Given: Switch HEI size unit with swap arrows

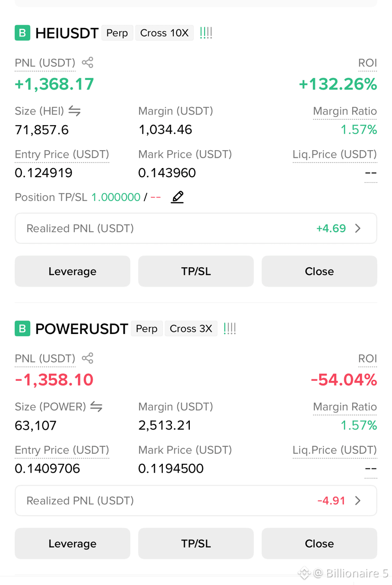Looking at the screenshot, I should (74, 111).
